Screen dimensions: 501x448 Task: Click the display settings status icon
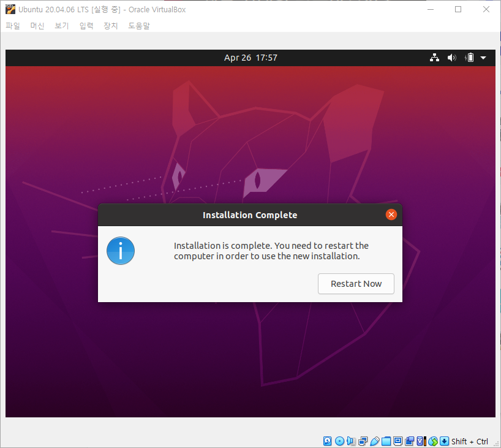click(397, 441)
